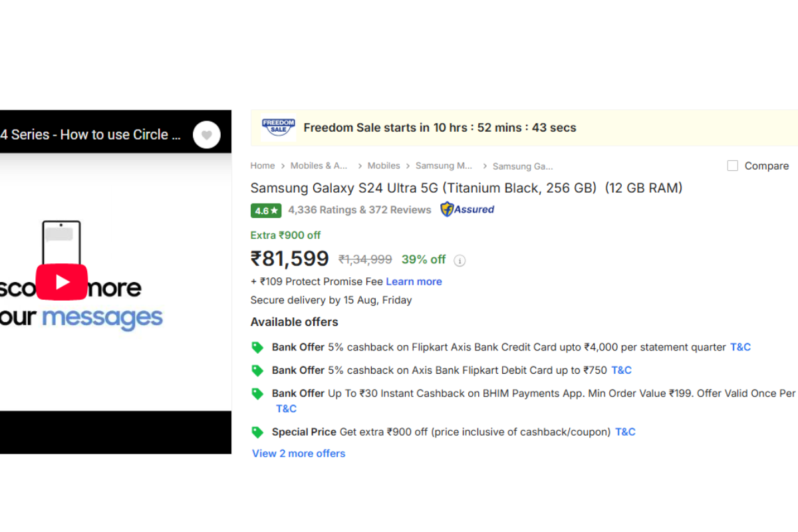
Task: Click the 4.6 star rating badge
Action: pos(266,210)
